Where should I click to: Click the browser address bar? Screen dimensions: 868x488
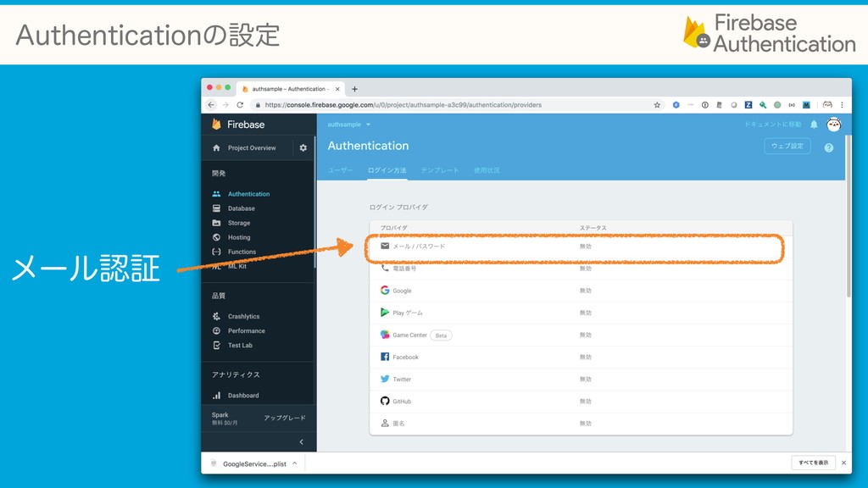click(454, 104)
